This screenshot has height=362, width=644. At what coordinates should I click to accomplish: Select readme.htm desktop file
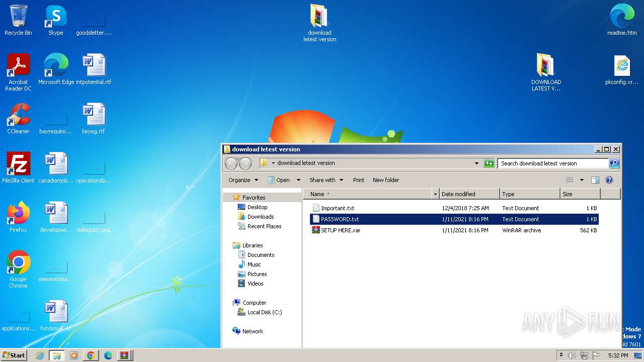622,21
